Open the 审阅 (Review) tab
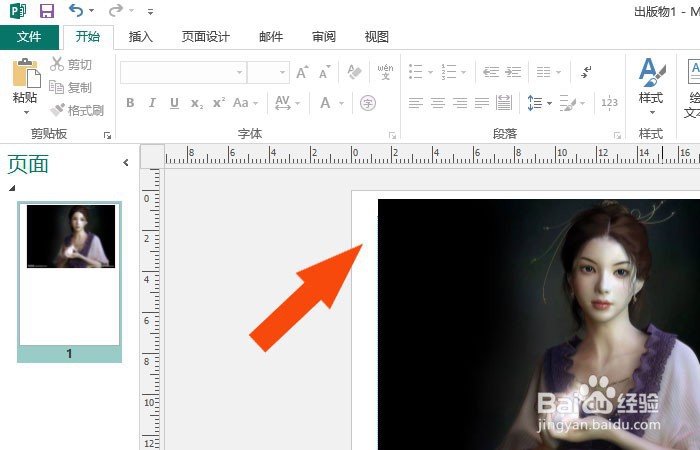The width and height of the screenshot is (700, 450). click(324, 37)
